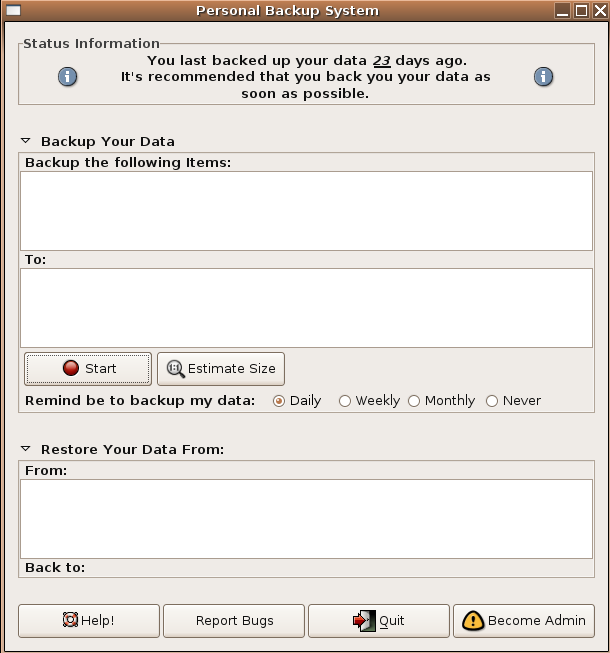This screenshot has height=653, width=610.
Task: Click the red record icon on Start
Action: [71, 368]
